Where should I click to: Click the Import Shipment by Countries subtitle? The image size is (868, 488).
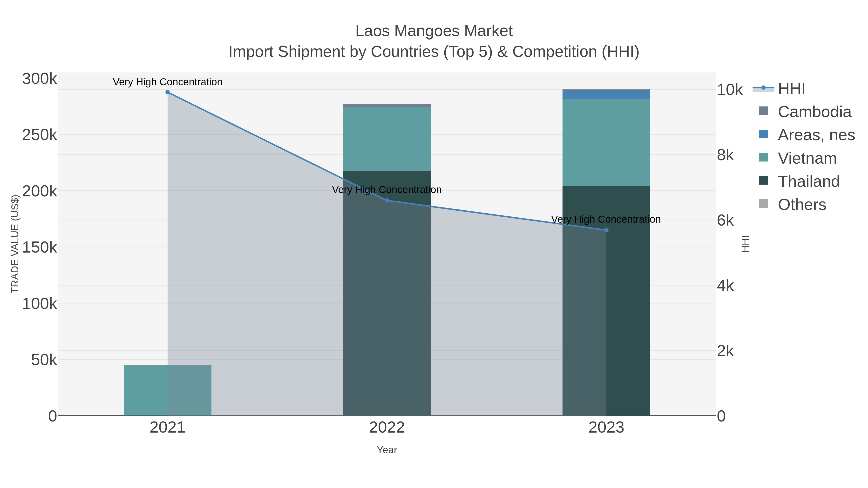pyautogui.click(x=434, y=52)
